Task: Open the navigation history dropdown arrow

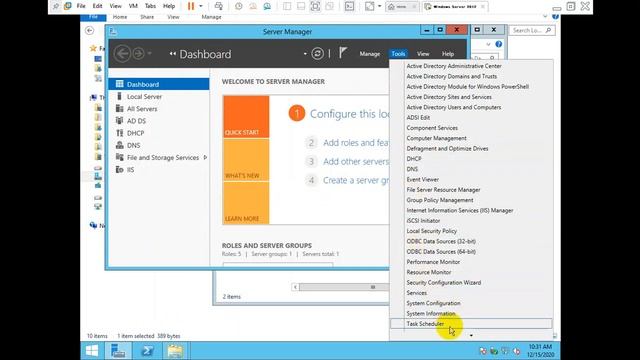Action: (x=150, y=53)
